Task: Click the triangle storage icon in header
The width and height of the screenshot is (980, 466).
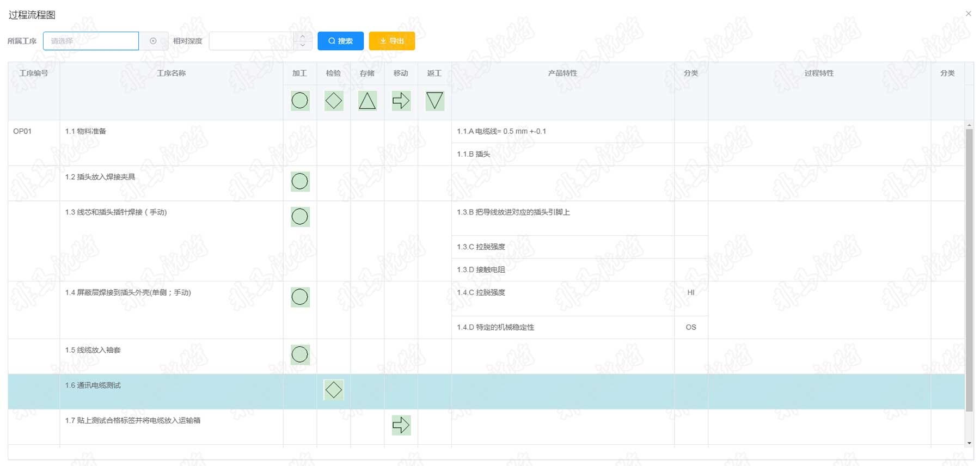Action: (367, 101)
